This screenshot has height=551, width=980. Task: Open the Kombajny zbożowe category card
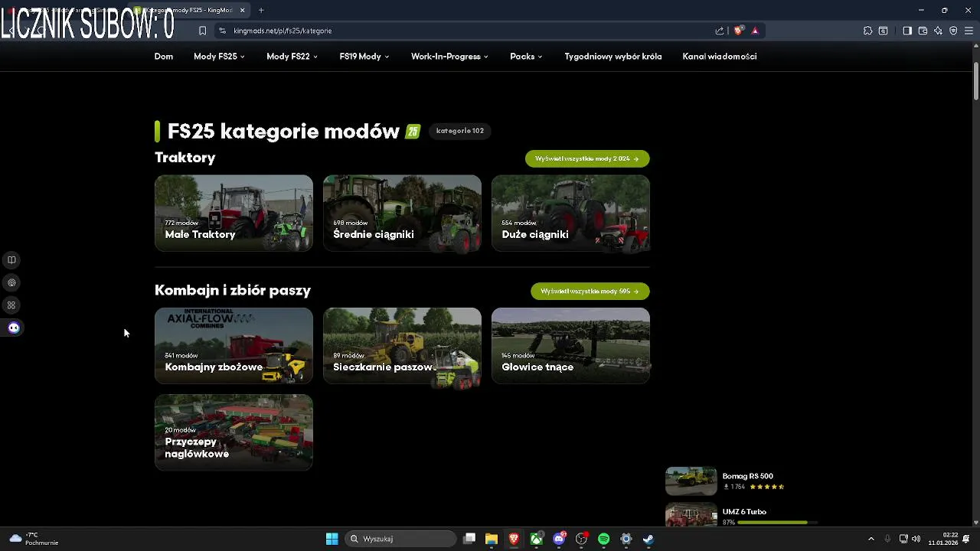pyautogui.click(x=234, y=345)
